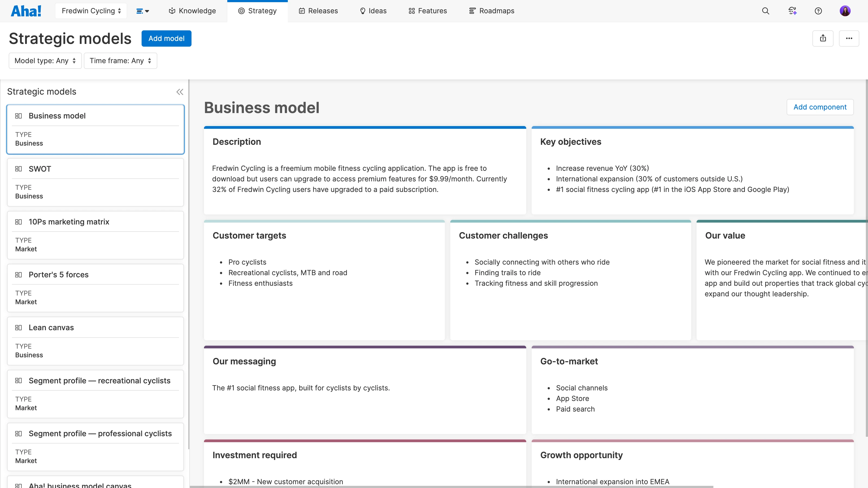The width and height of the screenshot is (868, 488).
Task: Select the 10Ps marketing matrix model
Action: point(95,235)
